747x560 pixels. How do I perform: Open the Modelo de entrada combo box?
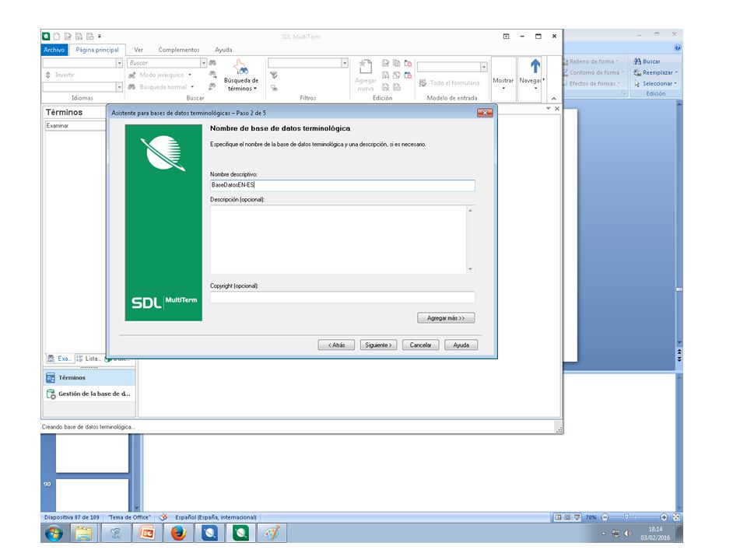pyautogui.click(x=483, y=67)
